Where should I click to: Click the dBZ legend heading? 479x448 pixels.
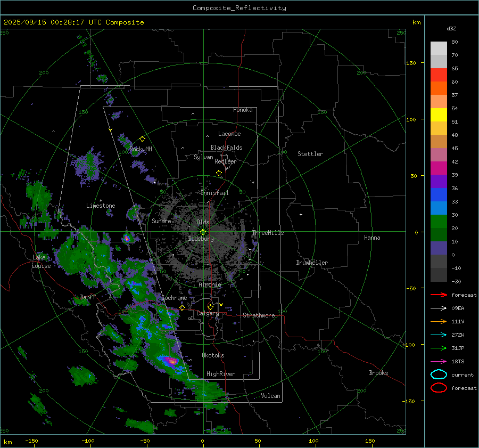click(x=451, y=28)
